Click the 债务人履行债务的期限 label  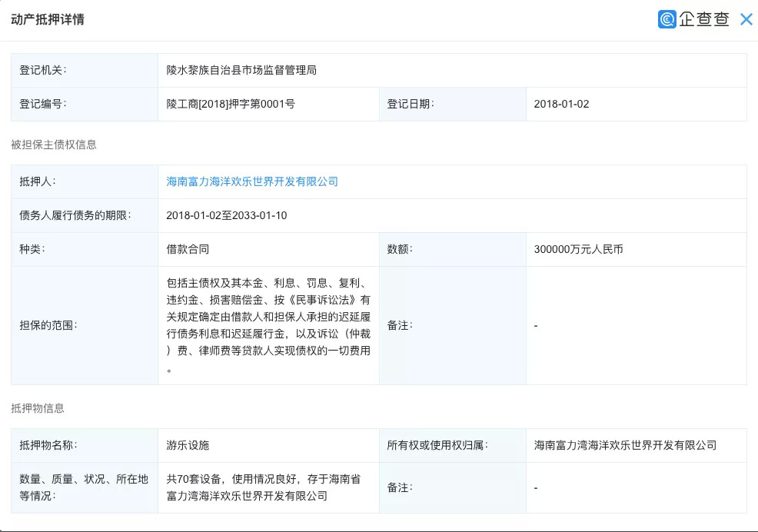click(x=75, y=215)
